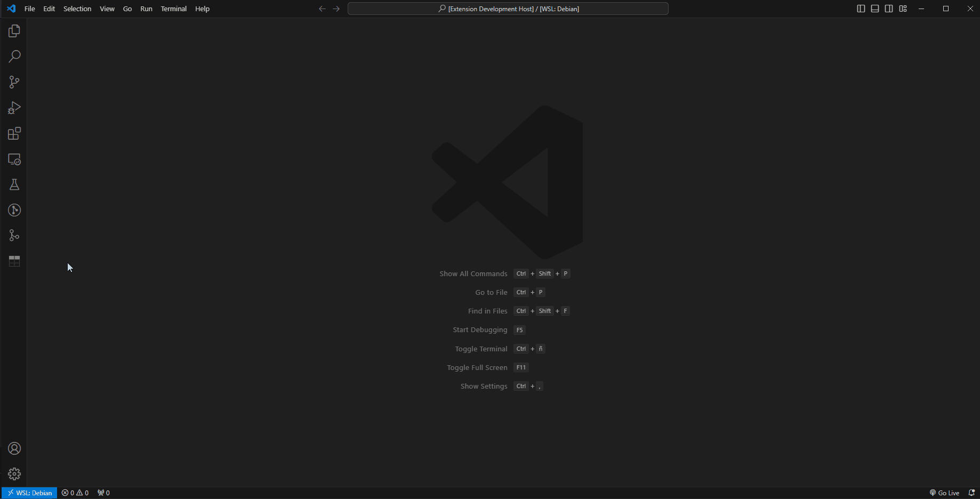Open the Source Control view
This screenshot has height=499, width=980.
coord(14,82)
